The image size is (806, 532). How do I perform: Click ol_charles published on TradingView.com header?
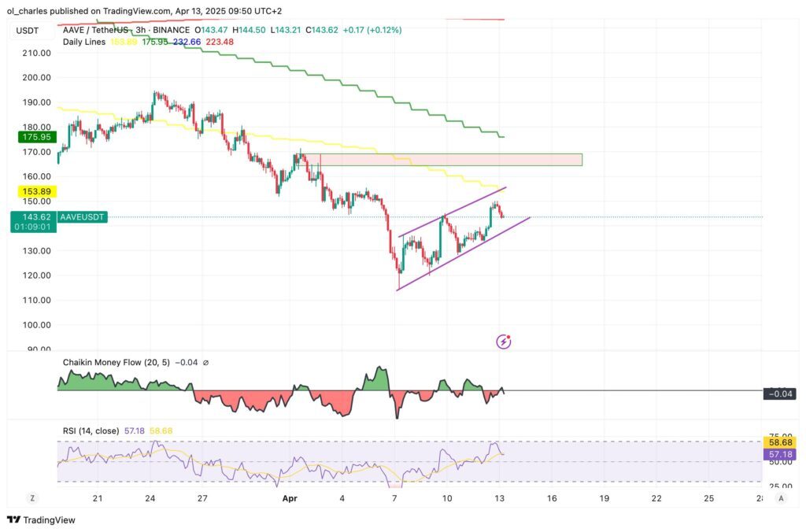click(142, 11)
